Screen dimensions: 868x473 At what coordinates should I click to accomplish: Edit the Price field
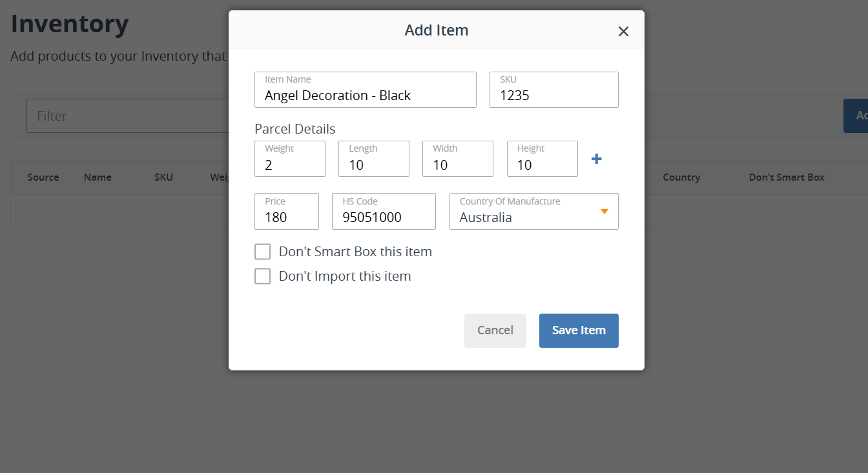pos(287,211)
